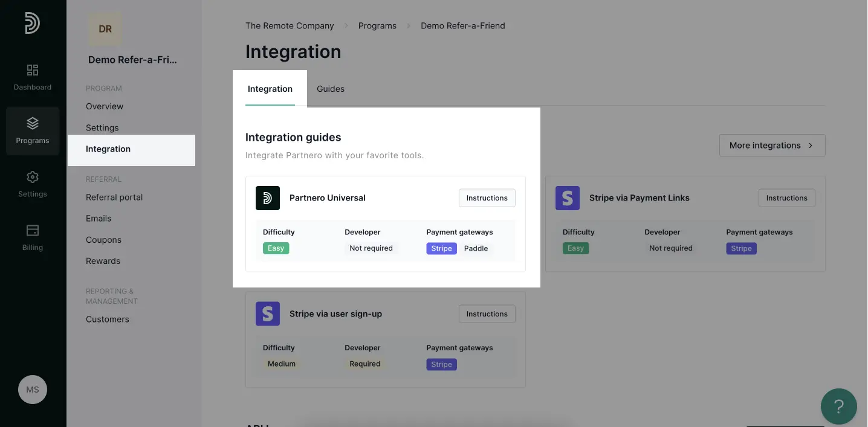
Task: Click the Stripe via Payment Links title
Action: click(640, 198)
